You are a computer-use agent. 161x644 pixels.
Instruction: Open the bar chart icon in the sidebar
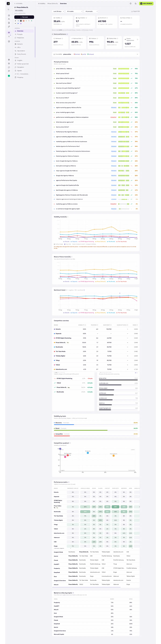pos(9,36)
